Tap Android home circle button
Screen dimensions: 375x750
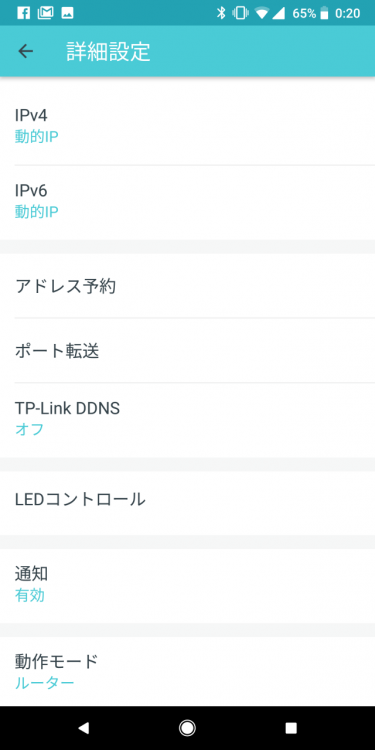[x=187, y=728]
